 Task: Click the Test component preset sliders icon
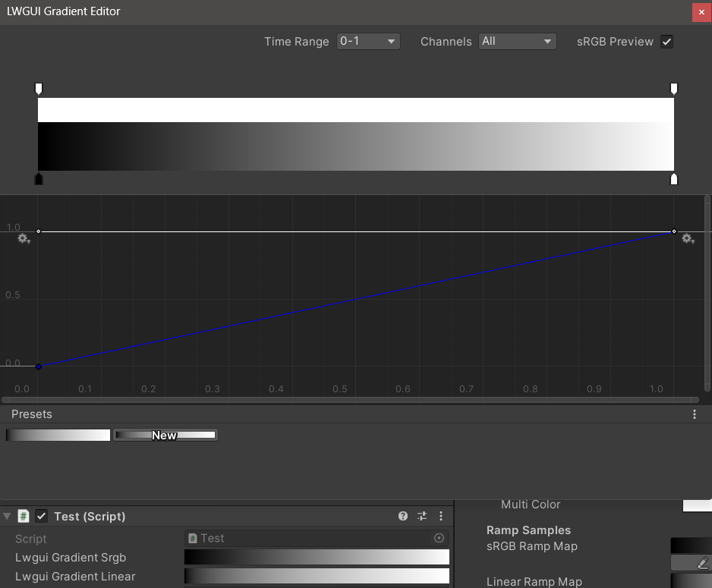click(422, 516)
